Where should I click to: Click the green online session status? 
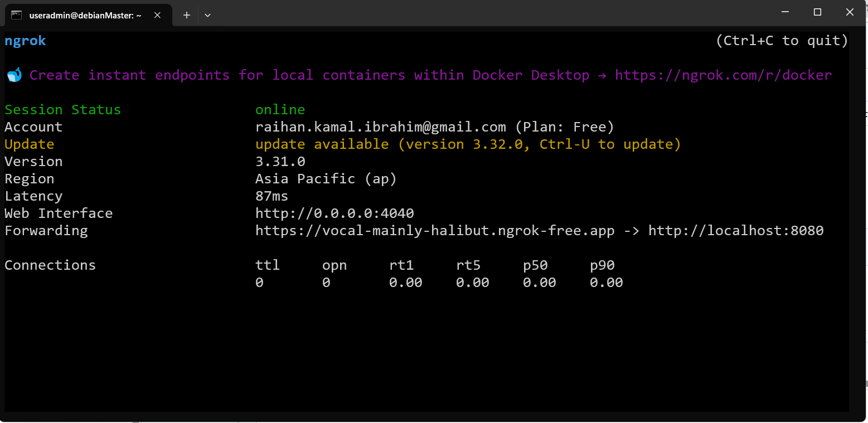pyautogui.click(x=280, y=110)
